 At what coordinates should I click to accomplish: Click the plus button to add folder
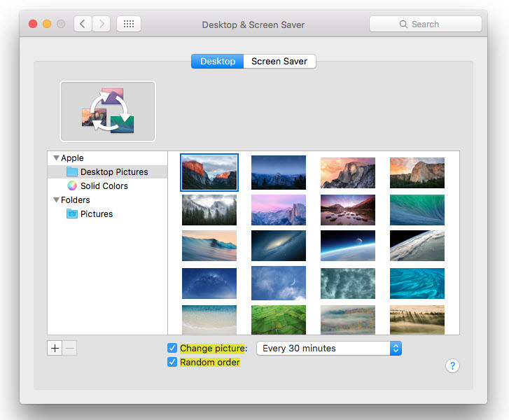tap(55, 348)
